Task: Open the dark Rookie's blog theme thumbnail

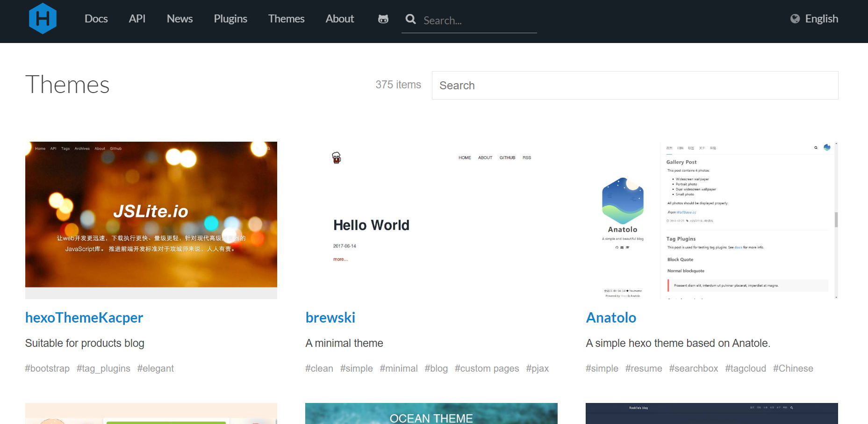Action: (x=712, y=414)
